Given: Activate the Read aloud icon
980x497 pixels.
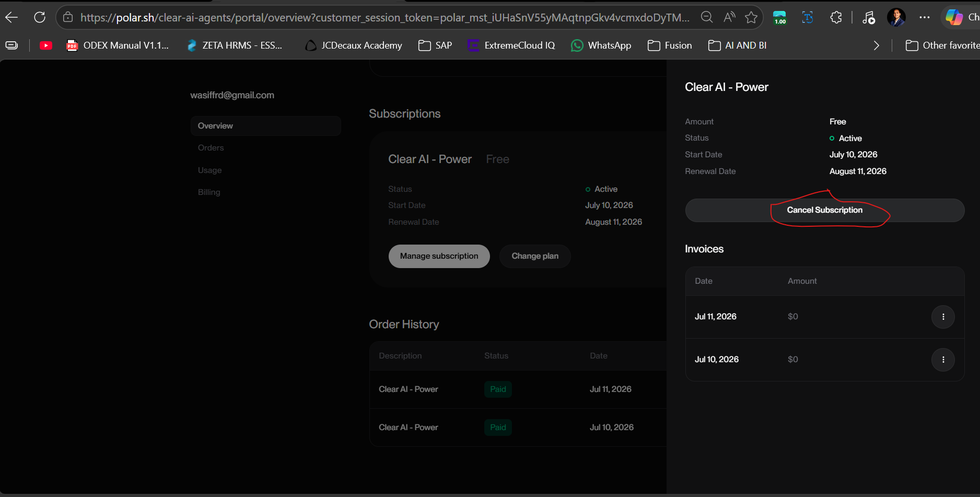Looking at the screenshot, I should (x=729, y=18).
